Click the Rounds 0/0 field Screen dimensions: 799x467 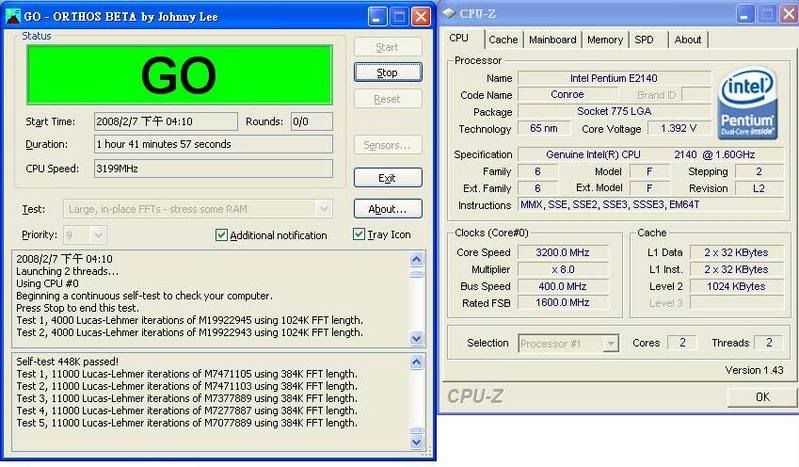point(311,121)
